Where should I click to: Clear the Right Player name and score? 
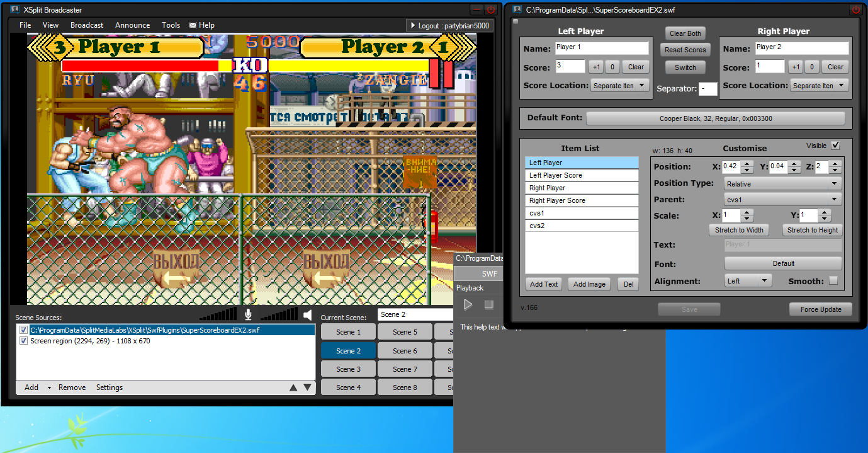835,67
